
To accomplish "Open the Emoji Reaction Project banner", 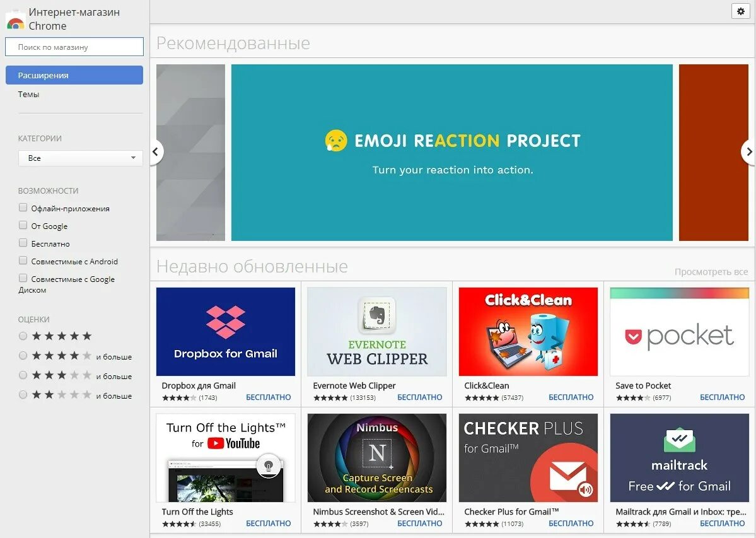I will coord(451,153).
